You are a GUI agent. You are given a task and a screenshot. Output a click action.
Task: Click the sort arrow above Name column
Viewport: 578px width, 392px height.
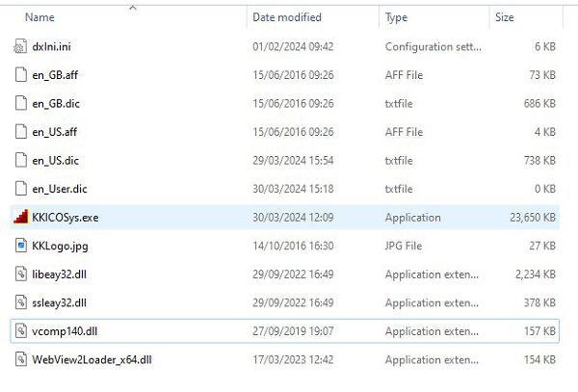click(133, 8)
